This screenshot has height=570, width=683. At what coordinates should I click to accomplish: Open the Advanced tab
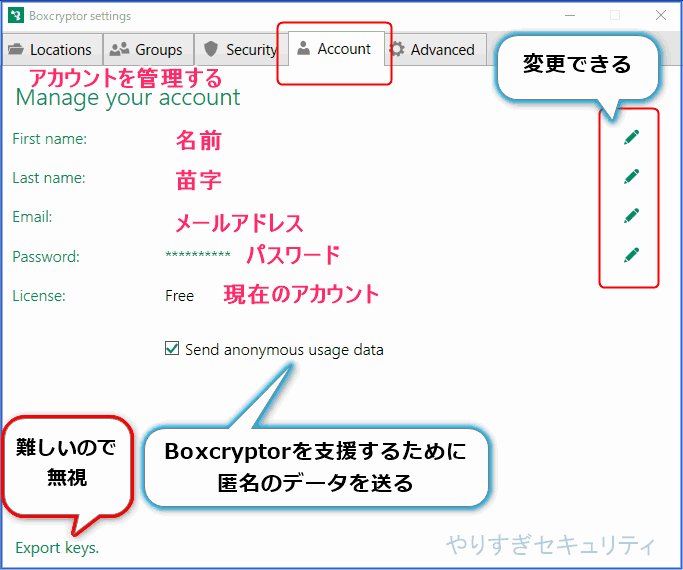click(436, 50)
